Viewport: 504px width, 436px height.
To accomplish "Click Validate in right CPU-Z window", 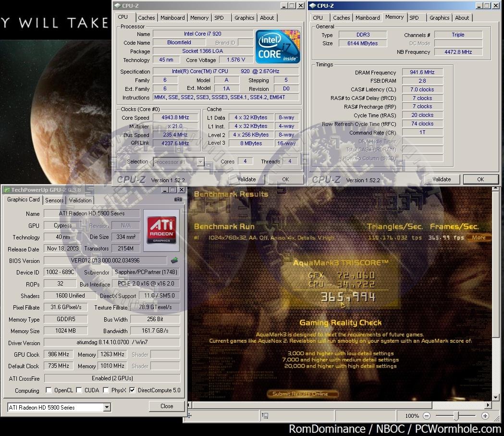I will (x=442, y=179).
